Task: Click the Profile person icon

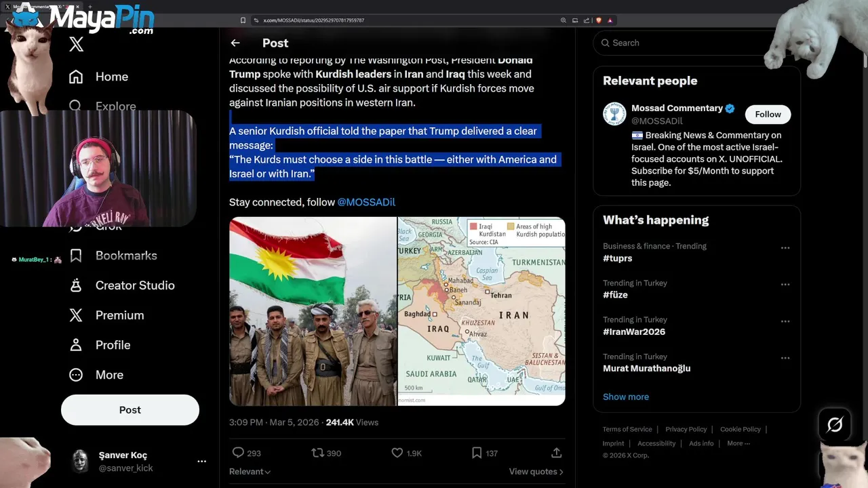Action: 76,345
